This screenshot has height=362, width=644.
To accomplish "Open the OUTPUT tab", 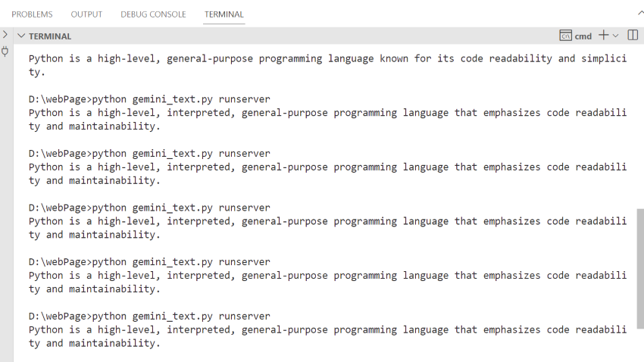I will 86,14.
